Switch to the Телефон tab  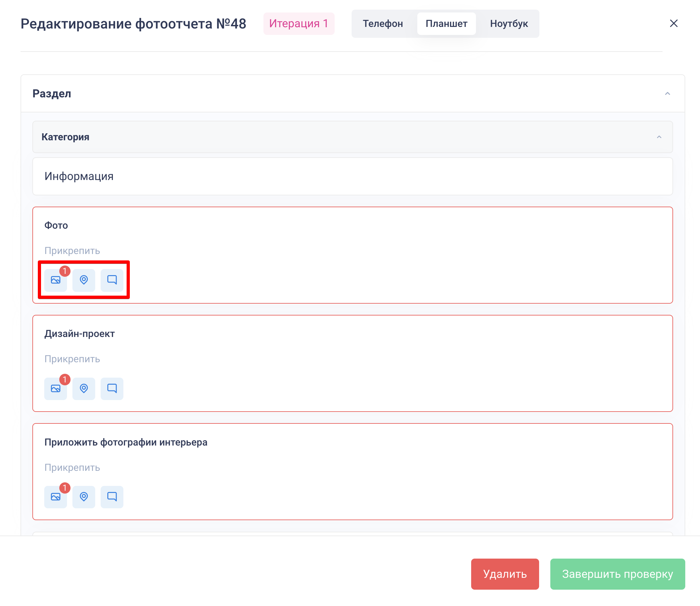point(383,24)
